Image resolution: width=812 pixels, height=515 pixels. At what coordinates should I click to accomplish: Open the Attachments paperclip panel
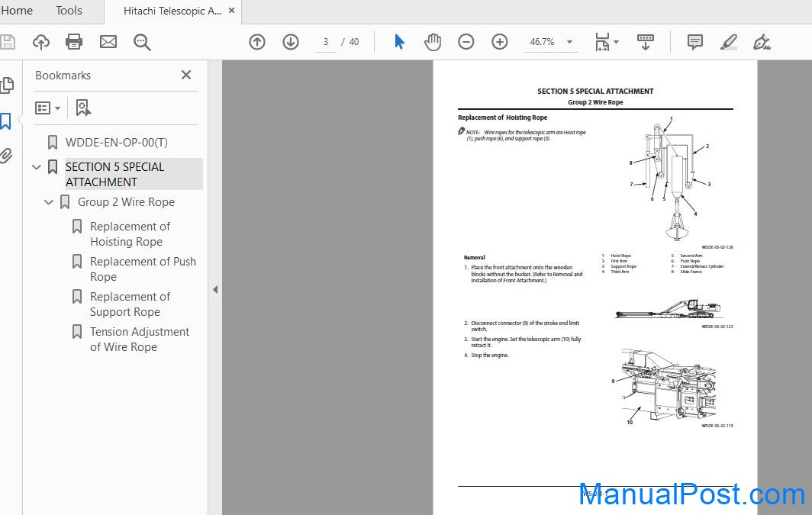[x=6, y=156]
